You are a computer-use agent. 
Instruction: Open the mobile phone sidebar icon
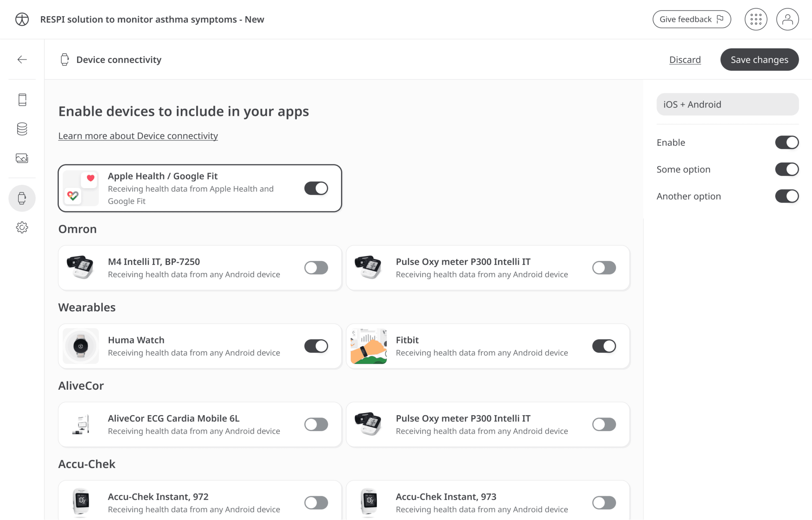click(22, 100)
